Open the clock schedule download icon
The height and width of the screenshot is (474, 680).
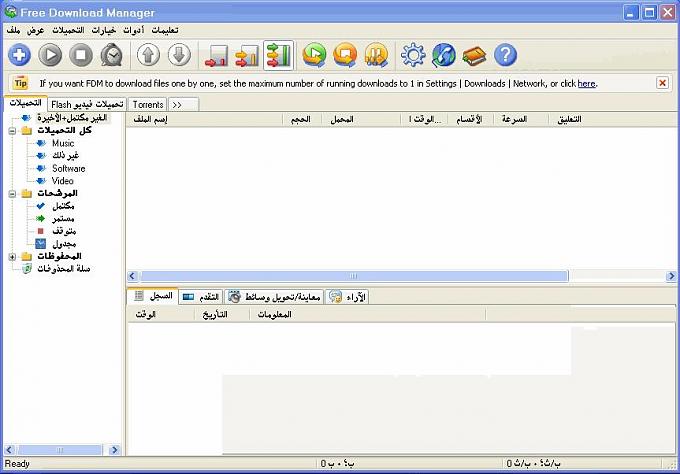(111, 55)
